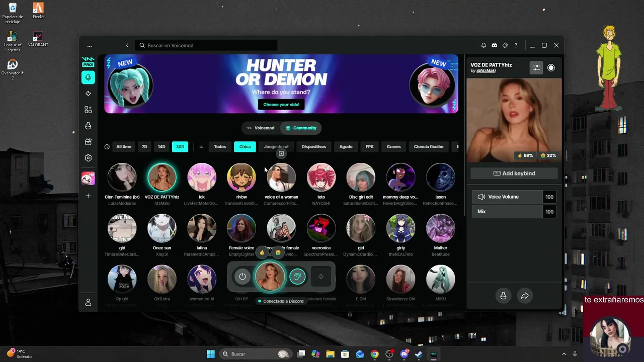Open Google Chrome from the taskbar
Screen dimensions: 644x362
pos(374,354)
